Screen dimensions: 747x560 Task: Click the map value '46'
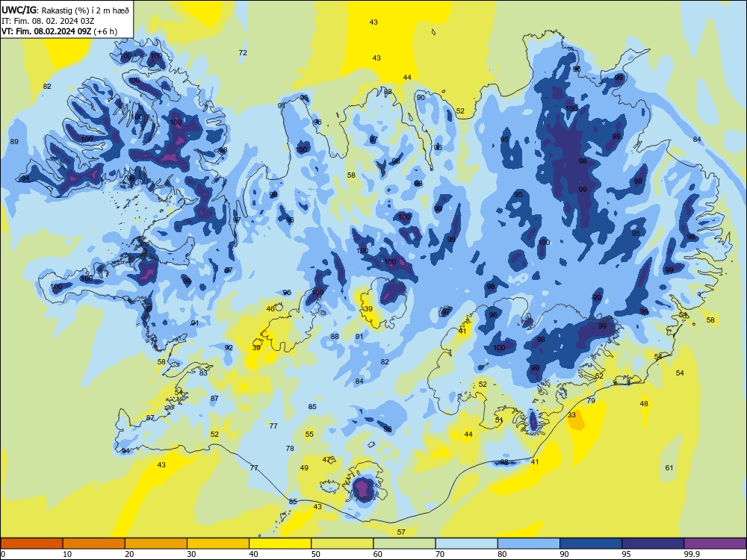tap(270, 308)
